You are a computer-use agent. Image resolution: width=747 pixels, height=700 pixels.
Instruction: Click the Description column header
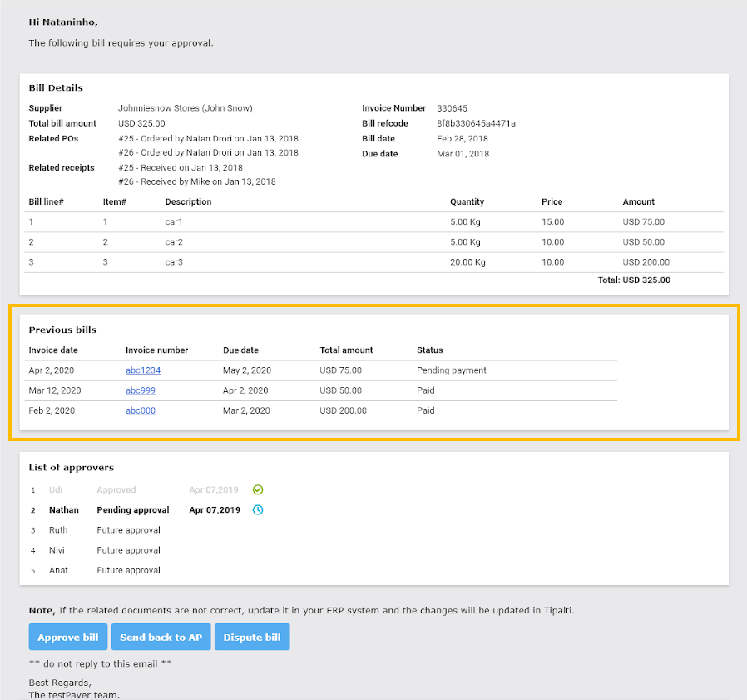(188, 201)
